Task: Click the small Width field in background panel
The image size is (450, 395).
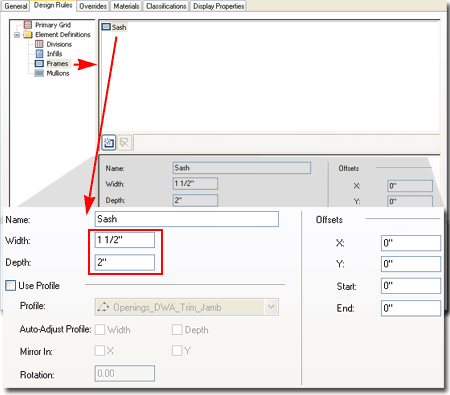Action: [x=195, y=184]
